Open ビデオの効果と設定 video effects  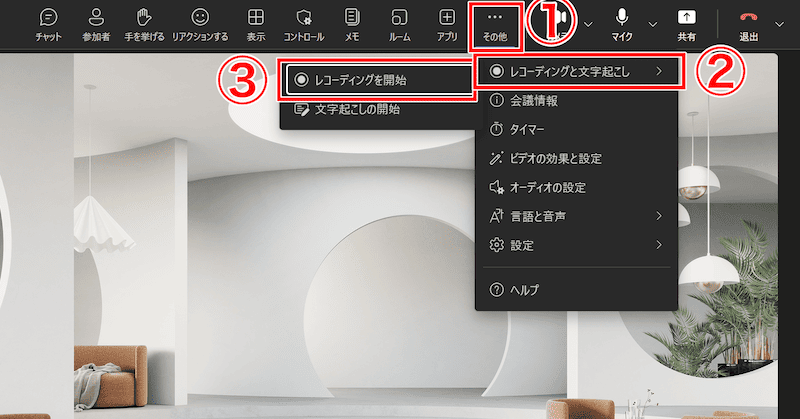(x=558, y=158)
